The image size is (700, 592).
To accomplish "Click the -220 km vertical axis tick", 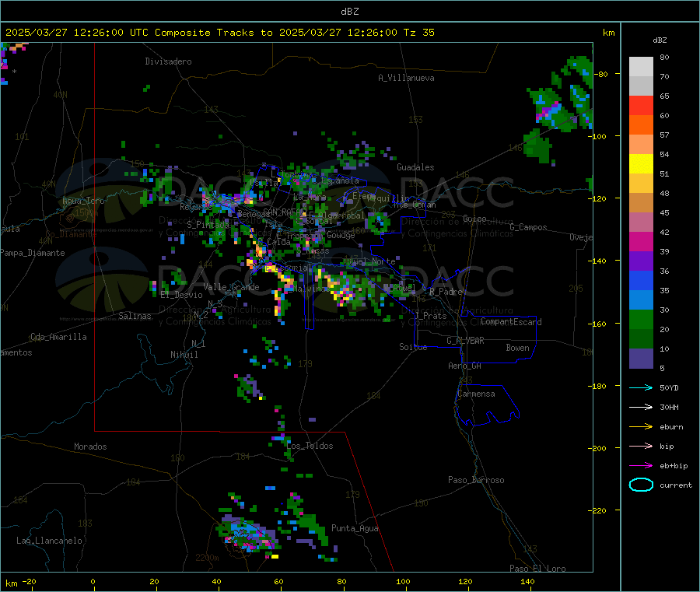I will click(599, 511).
